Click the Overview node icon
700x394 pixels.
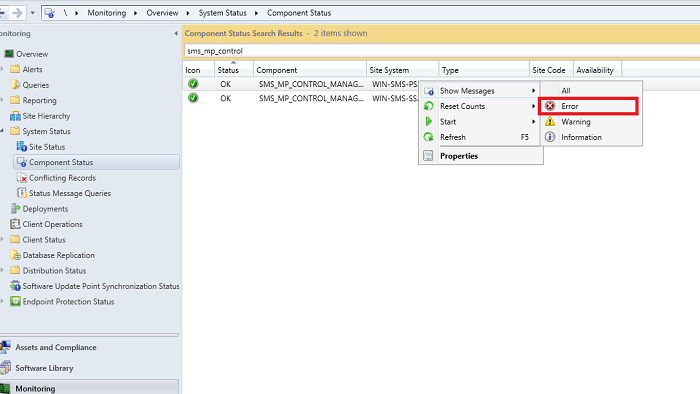9,54
